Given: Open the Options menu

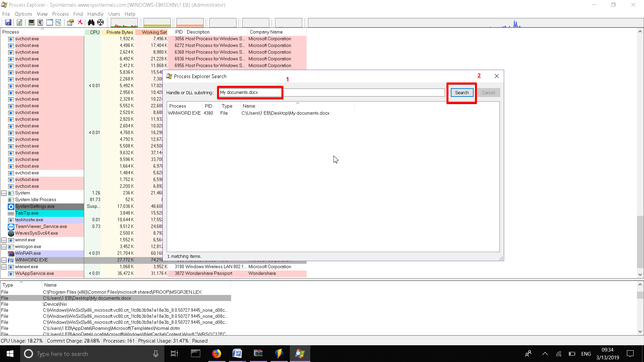Looking at the screenshot, I should [x=23, y=14].
